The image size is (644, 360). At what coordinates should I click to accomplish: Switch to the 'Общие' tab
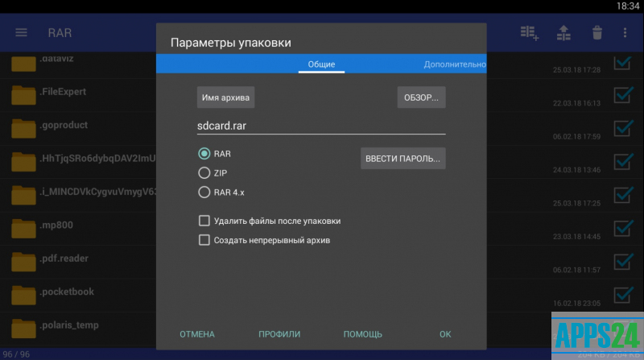(321, 64)
